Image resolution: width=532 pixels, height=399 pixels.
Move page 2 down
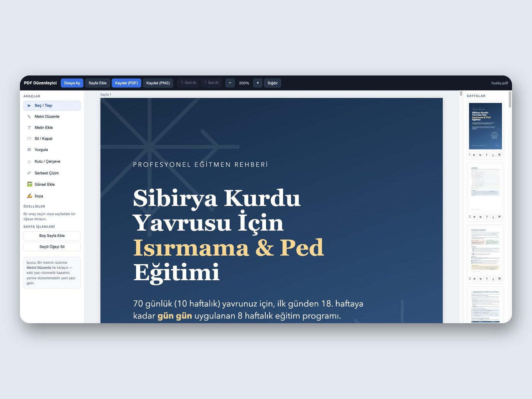[x=493, y=216]
